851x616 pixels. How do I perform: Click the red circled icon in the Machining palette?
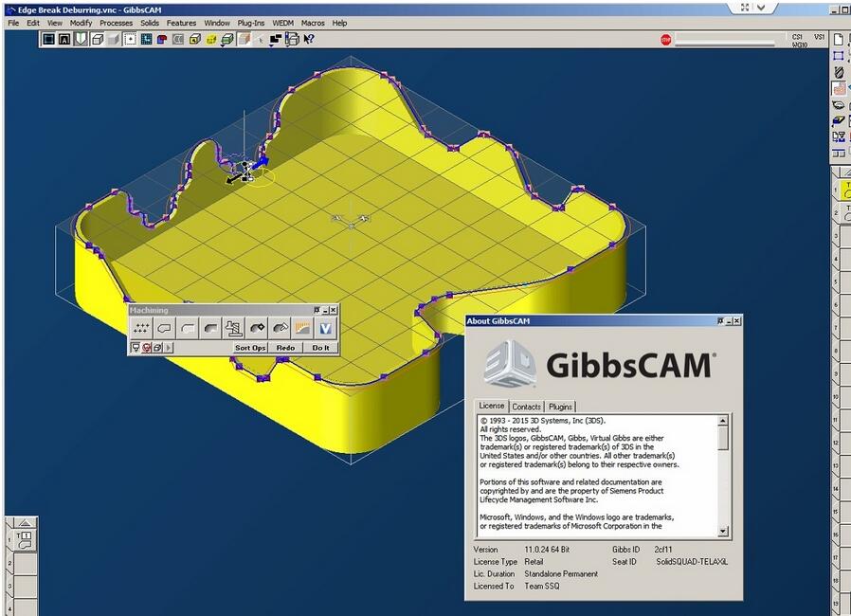point(147,348)
